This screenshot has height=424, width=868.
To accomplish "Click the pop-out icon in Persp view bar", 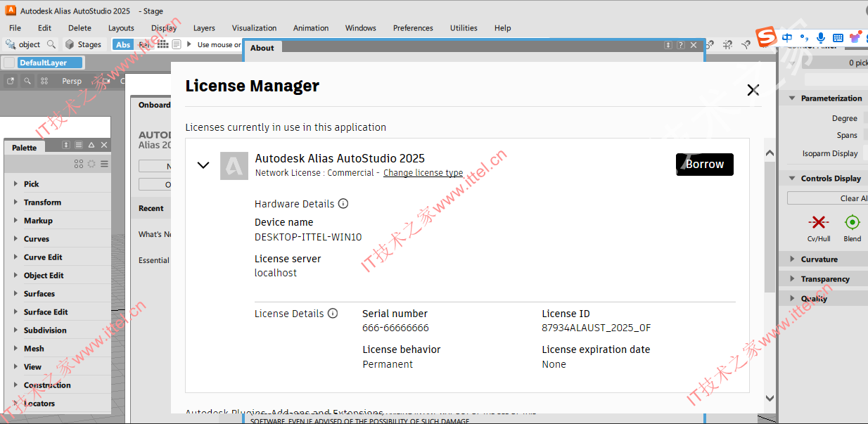I will click(x=11, y=81).
